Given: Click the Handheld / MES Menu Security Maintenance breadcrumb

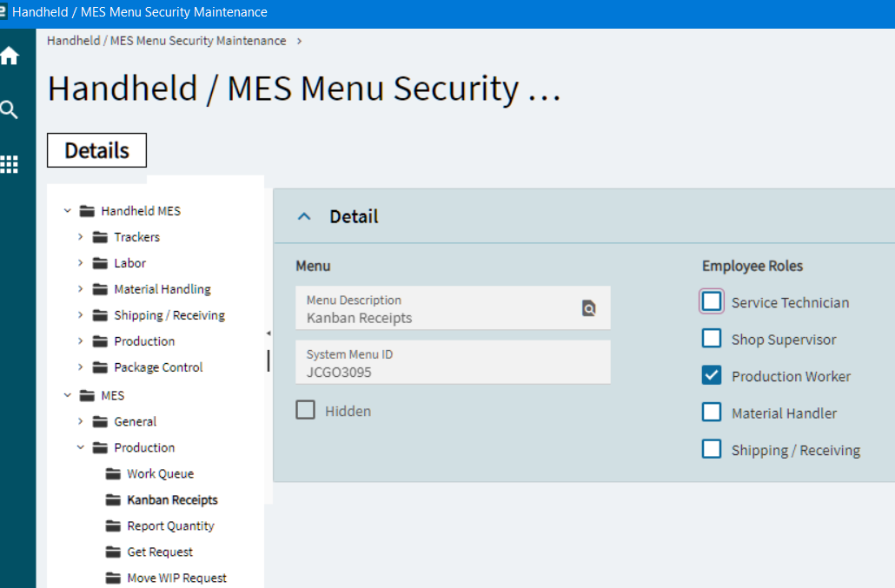Looking at the screenshot, I should click(167, 41).
